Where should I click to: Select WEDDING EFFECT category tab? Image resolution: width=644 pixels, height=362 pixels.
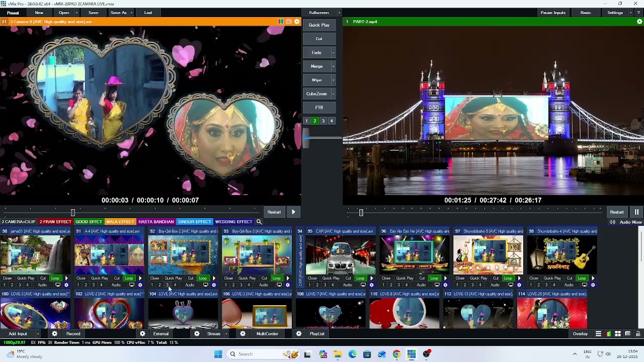point(233,222)
